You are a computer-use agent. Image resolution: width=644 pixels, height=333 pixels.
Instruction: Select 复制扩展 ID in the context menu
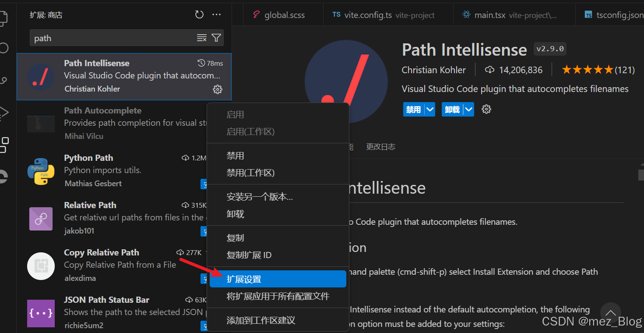click(x=278, y=255)
